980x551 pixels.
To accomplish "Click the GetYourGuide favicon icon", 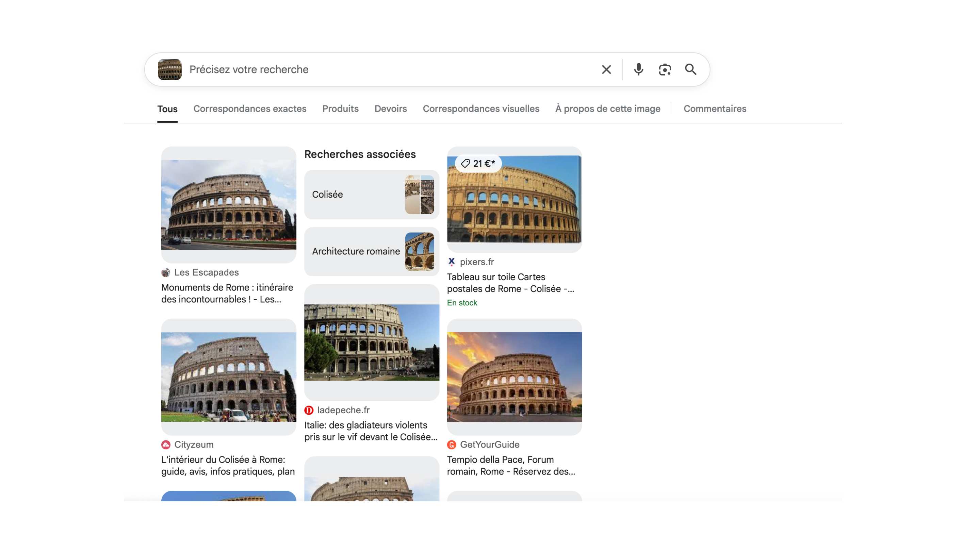I will click(x=451, y=445).
